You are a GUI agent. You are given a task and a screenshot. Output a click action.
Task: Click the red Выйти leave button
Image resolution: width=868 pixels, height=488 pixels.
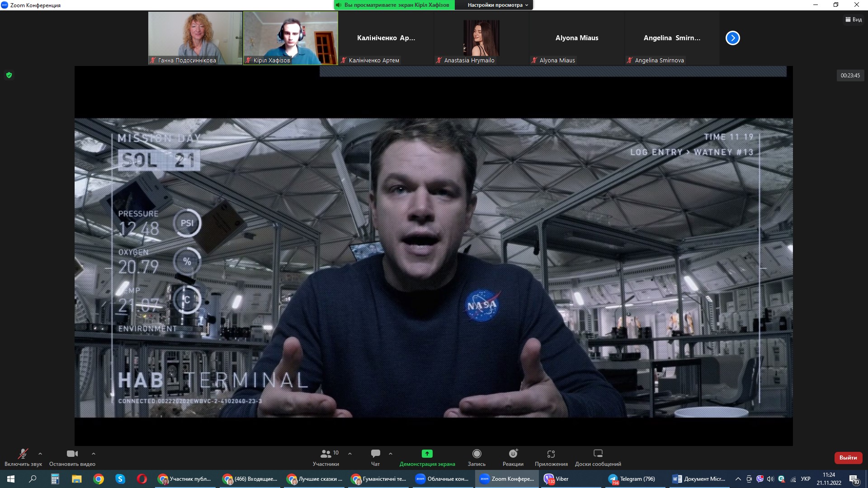tap(848, 457)
